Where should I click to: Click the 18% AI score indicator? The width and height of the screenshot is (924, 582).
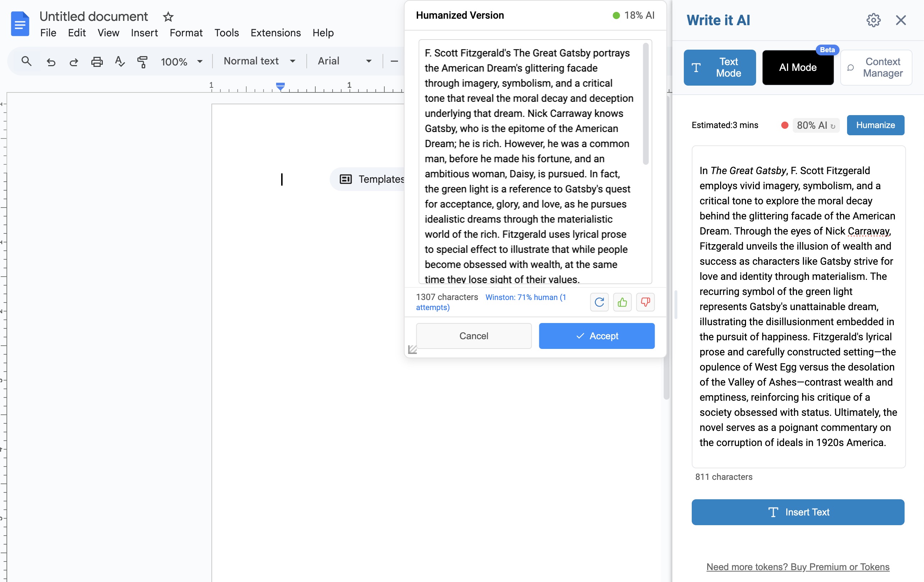[x=633, y=15]
